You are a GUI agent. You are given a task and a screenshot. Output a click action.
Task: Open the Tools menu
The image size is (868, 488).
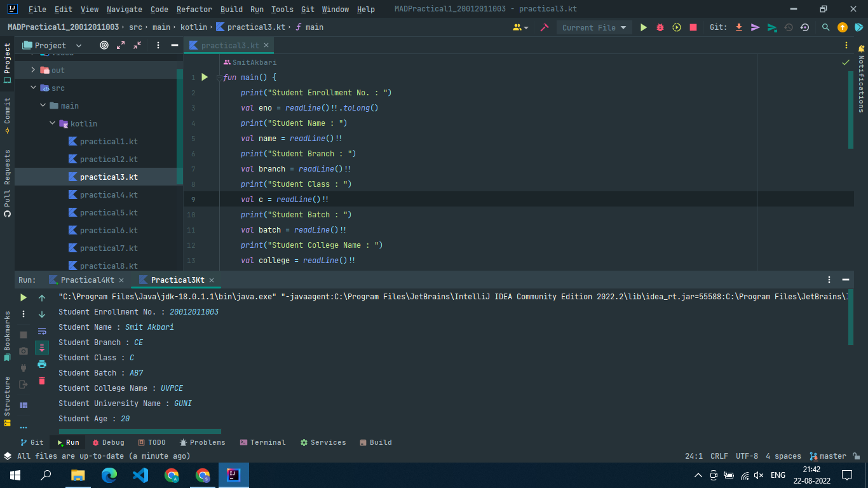pyautogui.click(x=282, y=9)
